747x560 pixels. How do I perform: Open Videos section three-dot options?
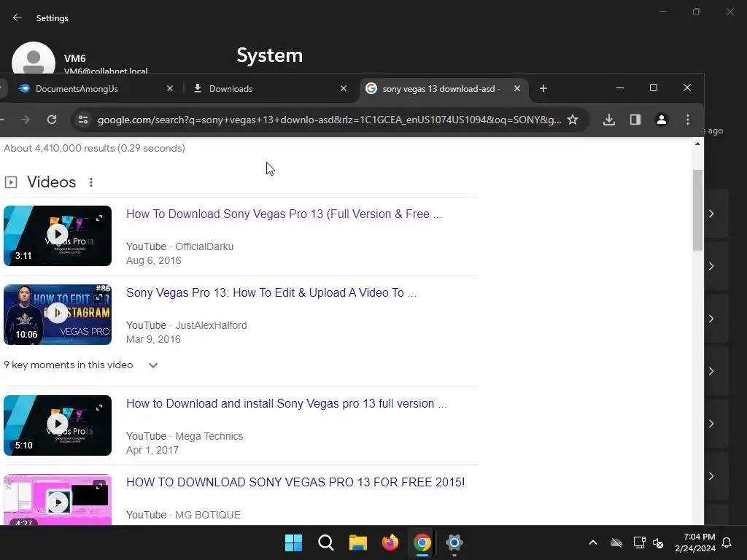[x=91, y=182]
